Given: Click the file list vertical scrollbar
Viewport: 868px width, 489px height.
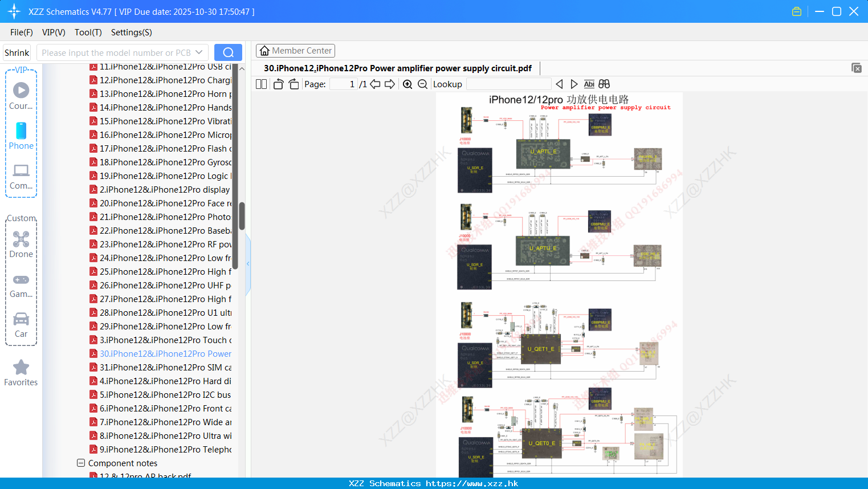Looking at the screenshot, I should (242, 215).
